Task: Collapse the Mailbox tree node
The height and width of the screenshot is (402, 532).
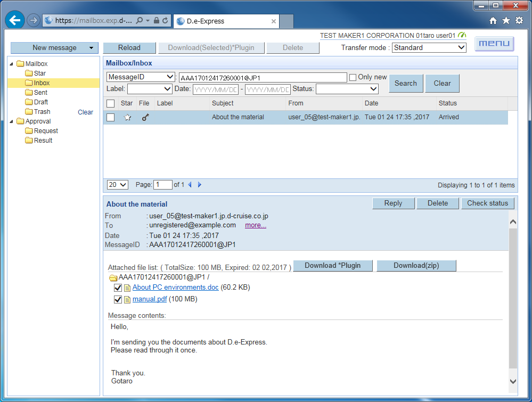Action: point(12,64)
